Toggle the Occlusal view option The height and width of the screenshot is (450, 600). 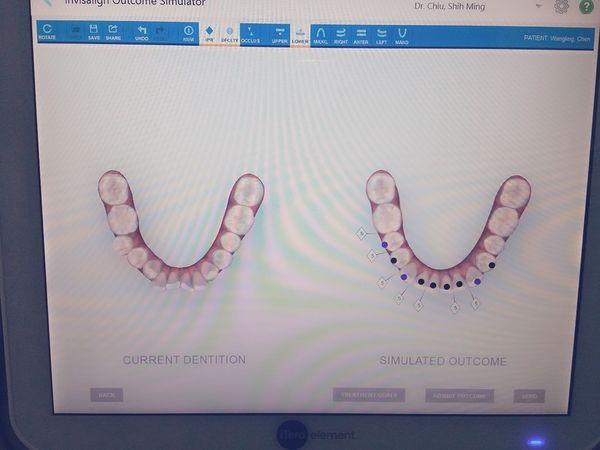click(250, 35)
